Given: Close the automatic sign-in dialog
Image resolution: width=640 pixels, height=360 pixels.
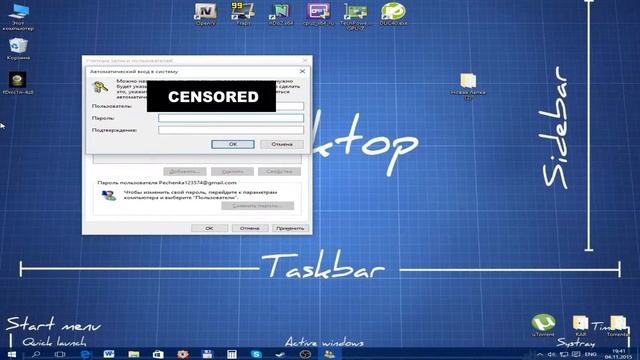Looking at the screenshot, I should click(302, 71).
